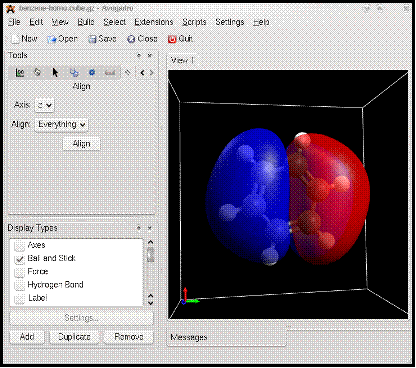
Task: Click scroll-up arrow of display types list
Action: click(150, 242)
